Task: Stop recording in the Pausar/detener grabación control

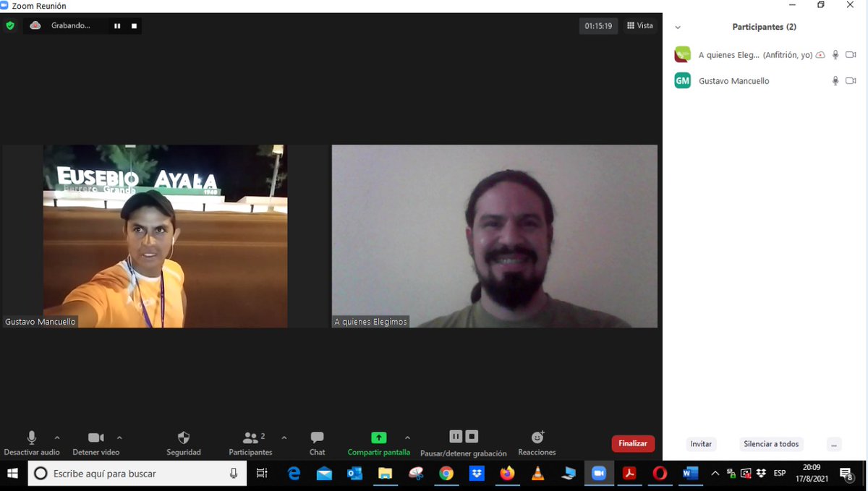Action: tap(472, 436)
